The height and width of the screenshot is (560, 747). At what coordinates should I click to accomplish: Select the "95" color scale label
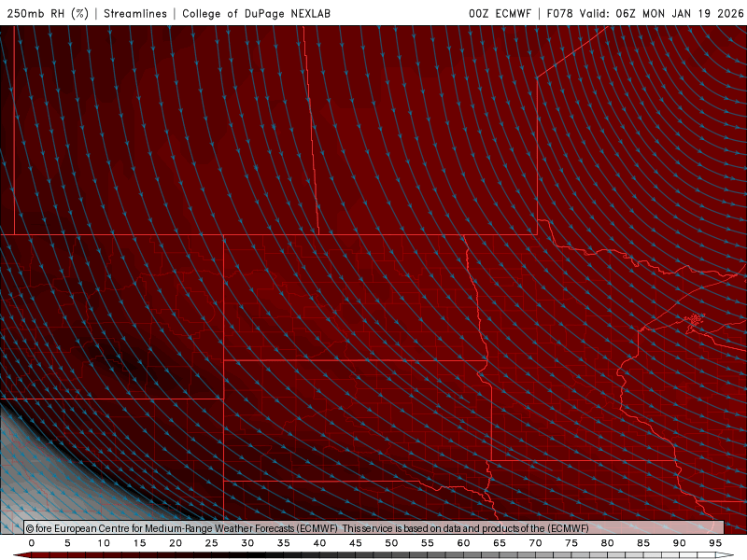(x=715, y=543)
